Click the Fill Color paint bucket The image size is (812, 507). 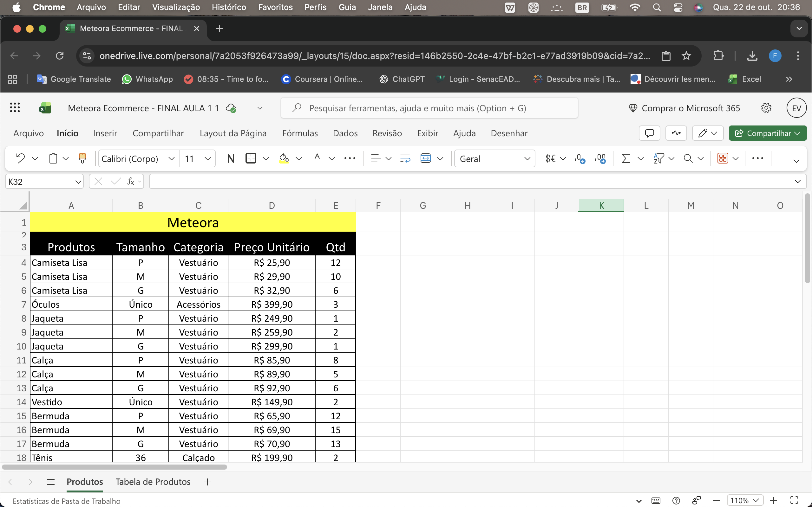pos(284,158)
